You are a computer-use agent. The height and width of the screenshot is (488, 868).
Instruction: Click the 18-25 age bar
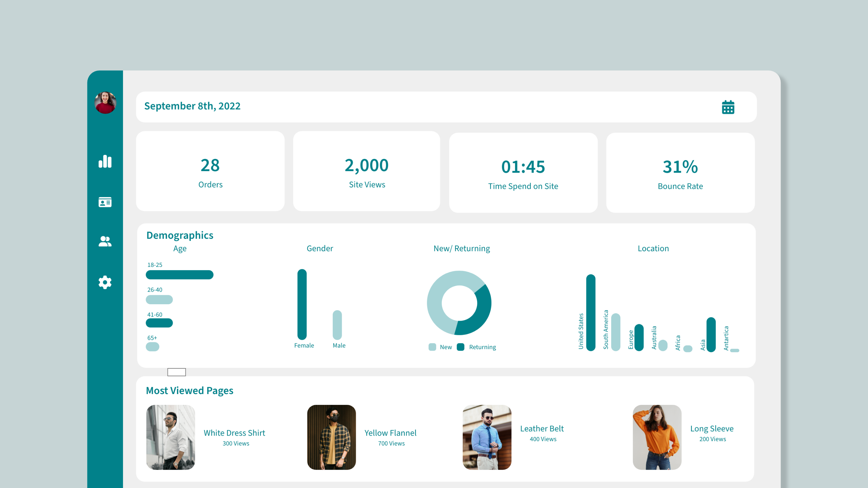click(179, 275)
